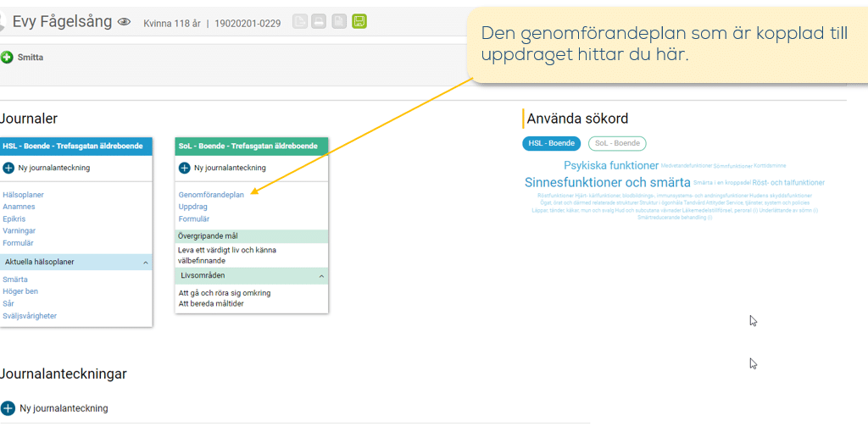The image size is (868, 426).
Task: Toggle the HSL - Boende keyword filter
Action: tap(552, 143)
